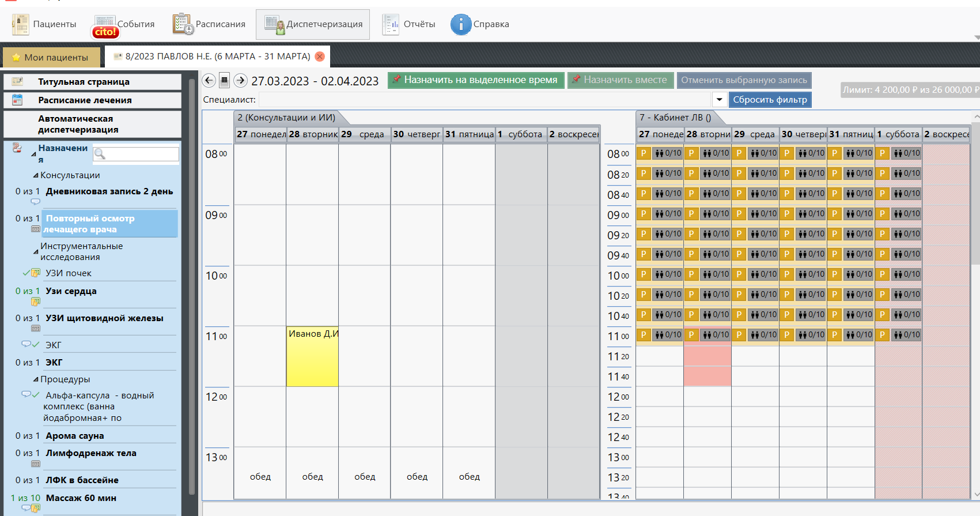The width and height of the screenshot is (980, 516).
Task: Select the Диспетчеризация toolbar icon
Action: [x=274, y=24]
